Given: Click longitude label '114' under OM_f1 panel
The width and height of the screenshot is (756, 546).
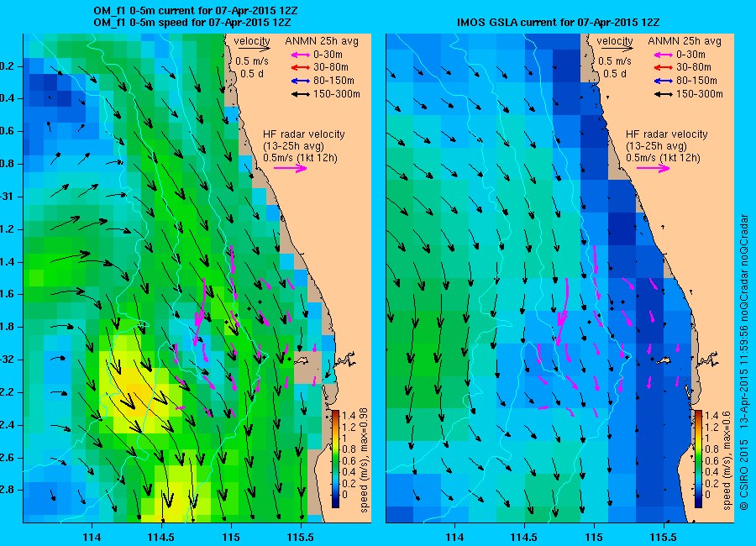Looking at the screenshot, I should (92, 537).
